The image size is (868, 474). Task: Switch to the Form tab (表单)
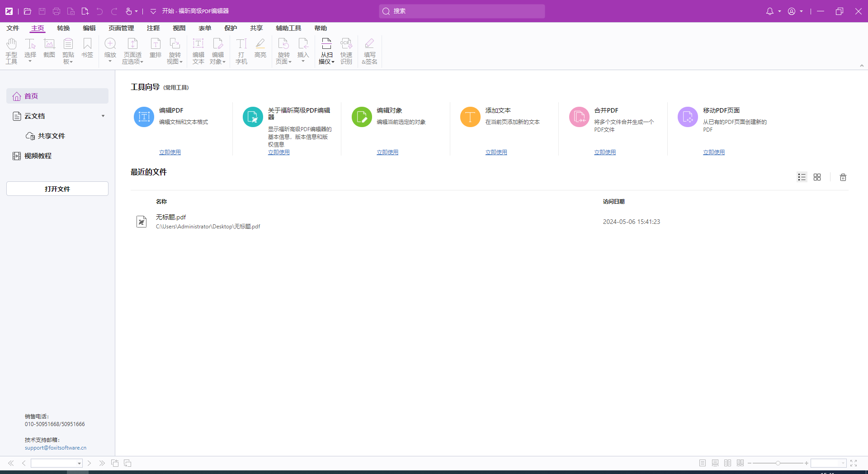pyautogui.click(x=205, y=28)
